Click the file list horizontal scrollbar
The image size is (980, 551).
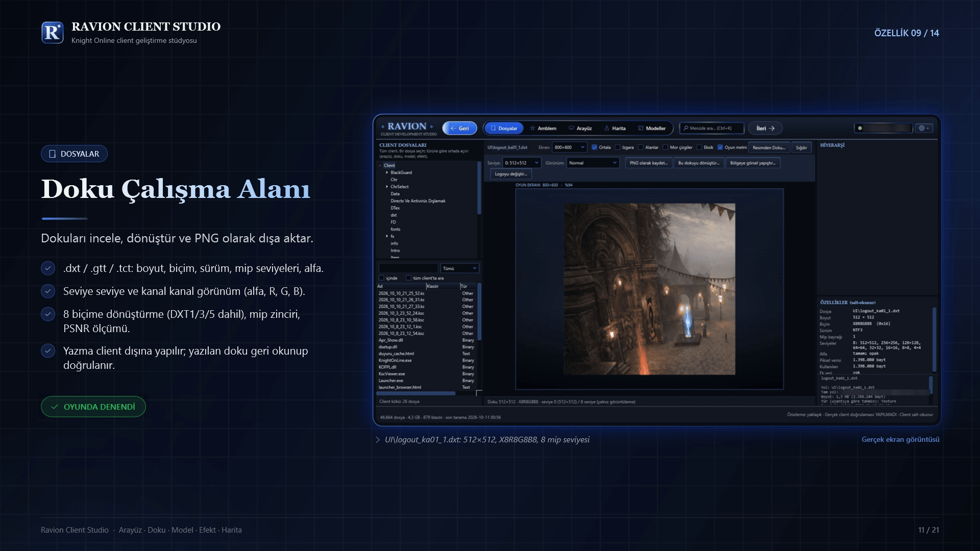tap(416, 393)
